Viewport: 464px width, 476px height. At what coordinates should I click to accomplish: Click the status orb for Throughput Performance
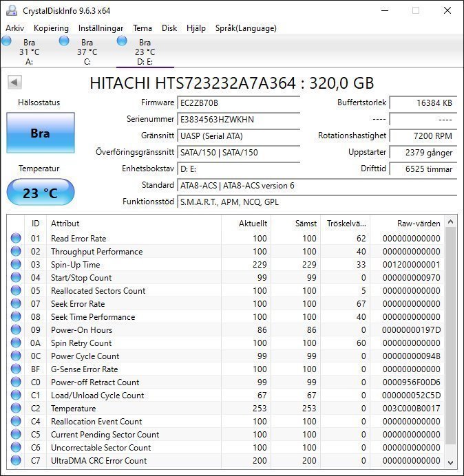click(16, 251)
